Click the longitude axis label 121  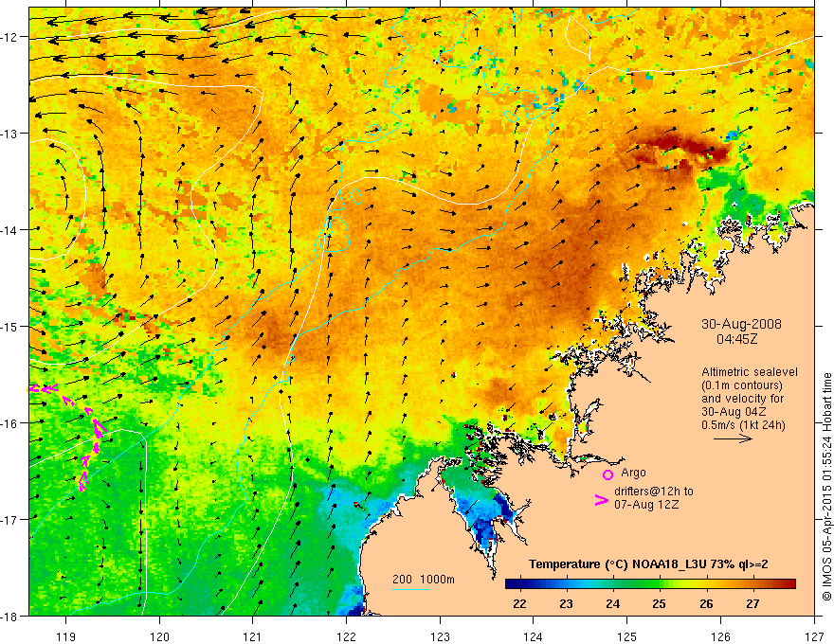[x=253, y=636]
